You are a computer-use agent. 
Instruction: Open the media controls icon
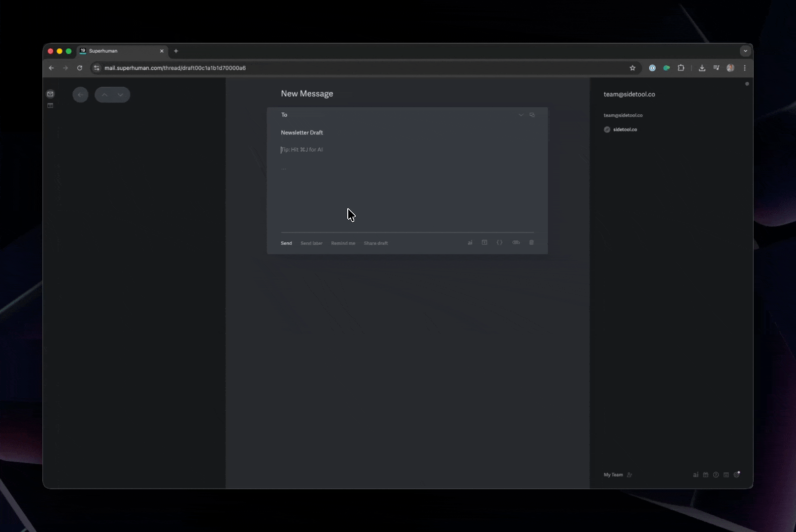tap(716, 68)
